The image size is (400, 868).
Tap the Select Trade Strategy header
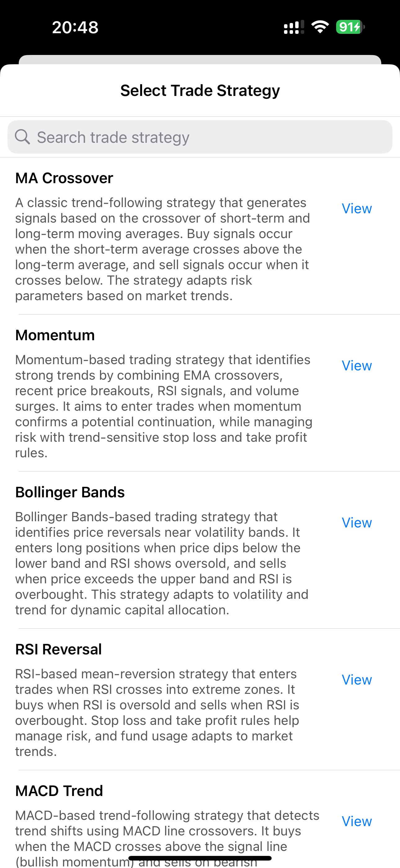point(200,90)
